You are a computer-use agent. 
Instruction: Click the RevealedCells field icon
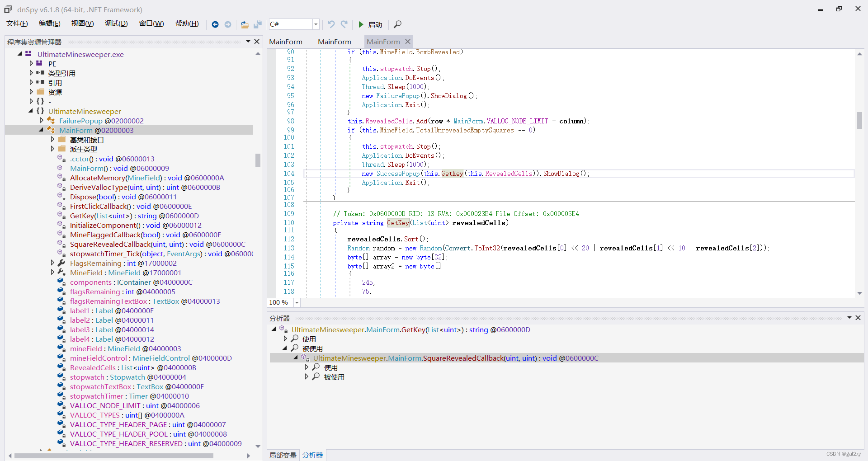tap(61, 367)
